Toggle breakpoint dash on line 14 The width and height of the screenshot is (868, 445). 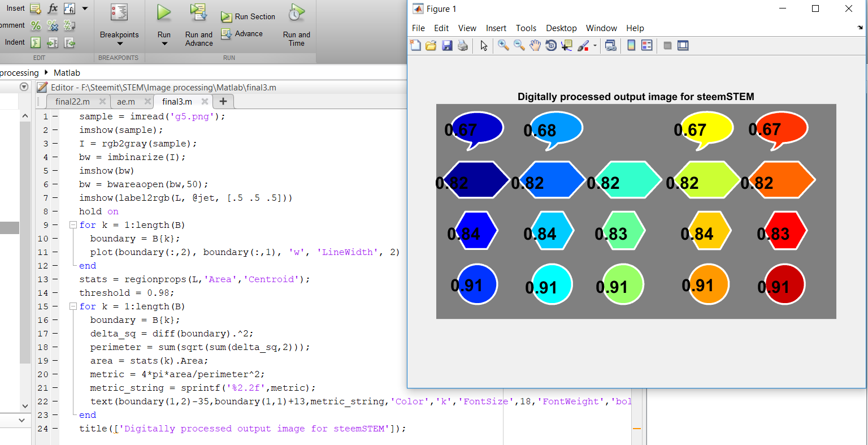[x=55, y=293]
